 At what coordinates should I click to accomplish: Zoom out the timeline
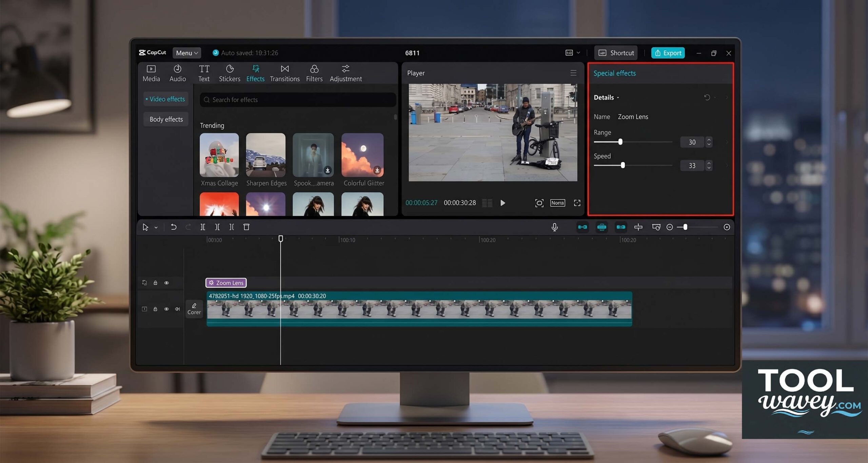pos(670,227)
